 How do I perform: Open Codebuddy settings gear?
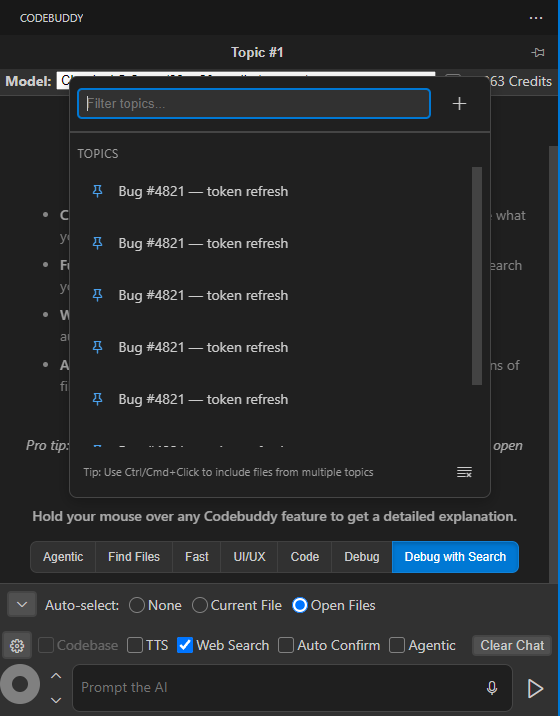(17, 645)
